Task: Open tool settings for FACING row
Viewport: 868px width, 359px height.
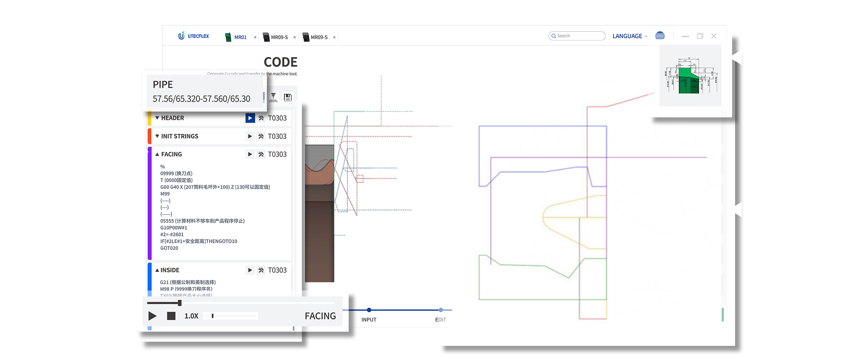Action: [x=261, y=154]
